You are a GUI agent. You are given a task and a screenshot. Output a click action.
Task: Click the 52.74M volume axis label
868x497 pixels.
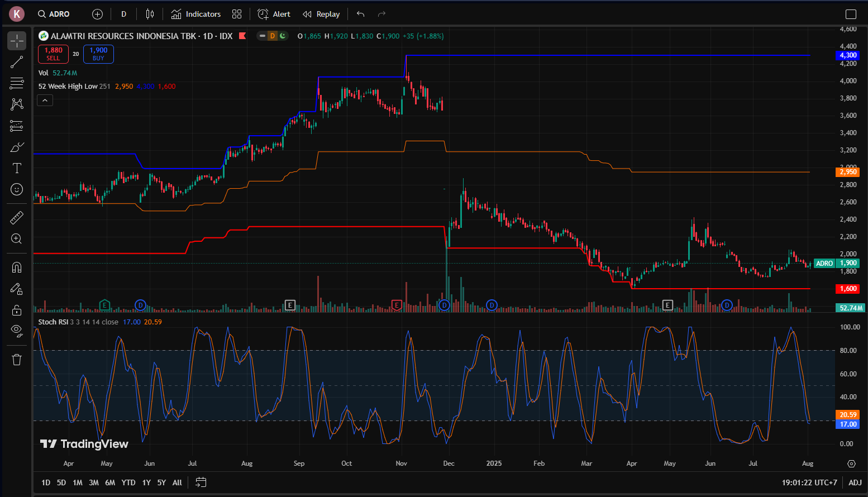851,308
